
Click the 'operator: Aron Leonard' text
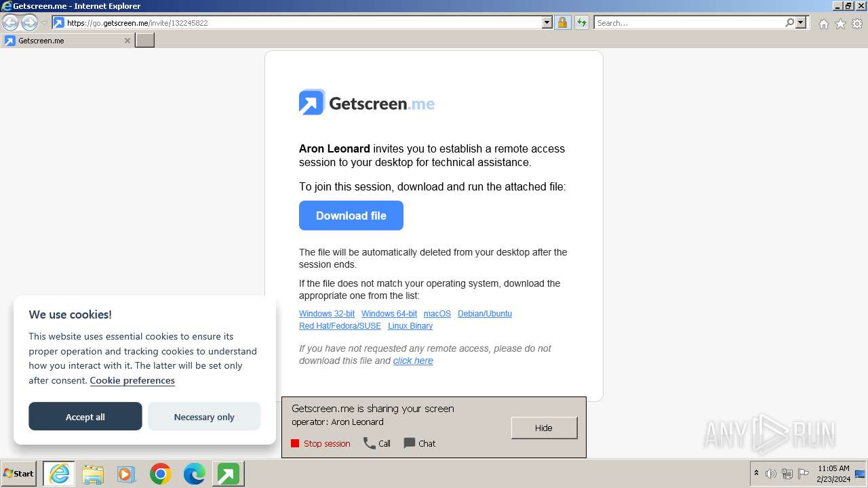pos(338,422)
